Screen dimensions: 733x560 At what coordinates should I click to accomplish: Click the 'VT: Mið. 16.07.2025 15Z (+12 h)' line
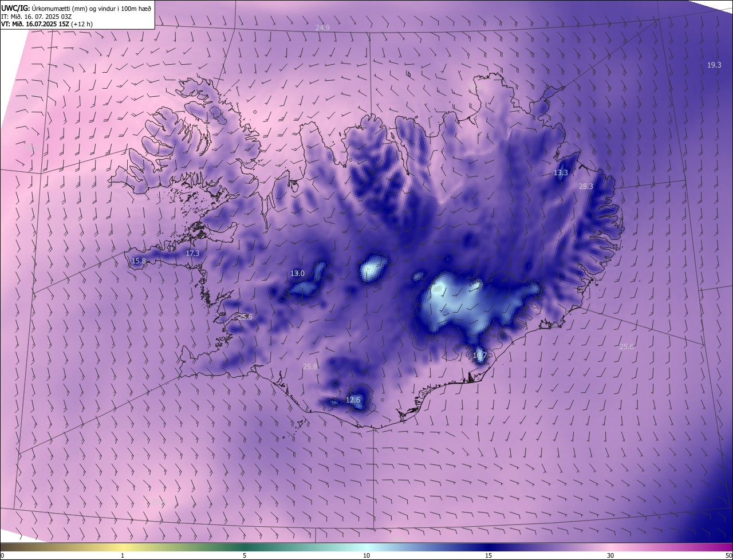pos(46,24)
